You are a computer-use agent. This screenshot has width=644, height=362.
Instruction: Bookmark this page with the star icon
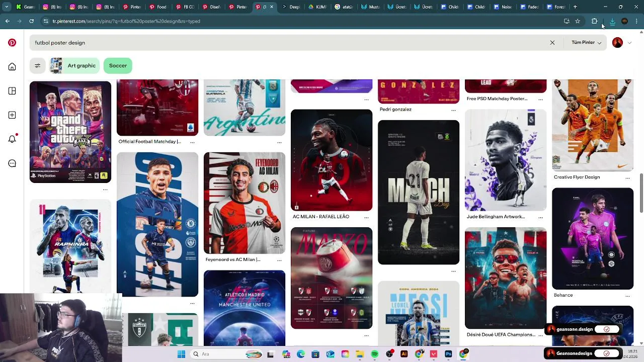(x=578, y=21)
